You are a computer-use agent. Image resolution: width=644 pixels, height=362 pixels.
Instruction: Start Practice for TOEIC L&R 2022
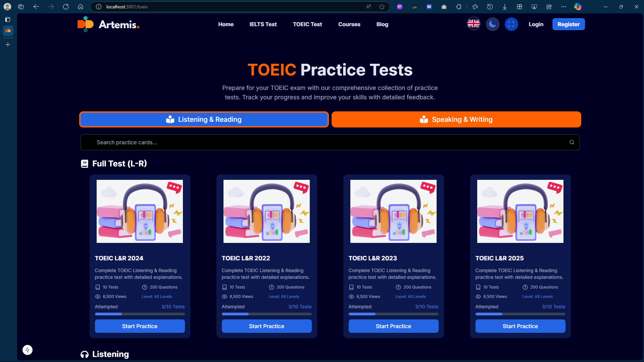pos(266,326)
